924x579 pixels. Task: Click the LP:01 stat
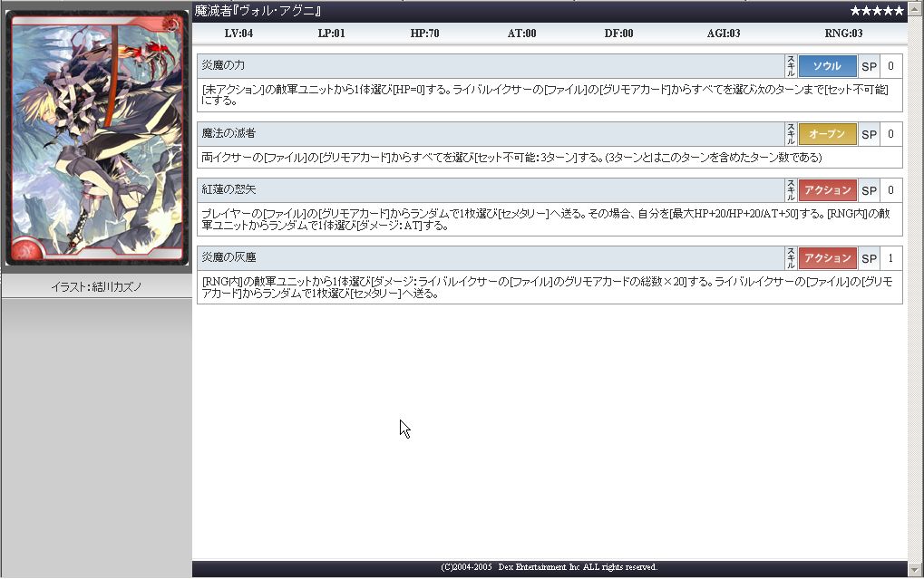point(331,34)
